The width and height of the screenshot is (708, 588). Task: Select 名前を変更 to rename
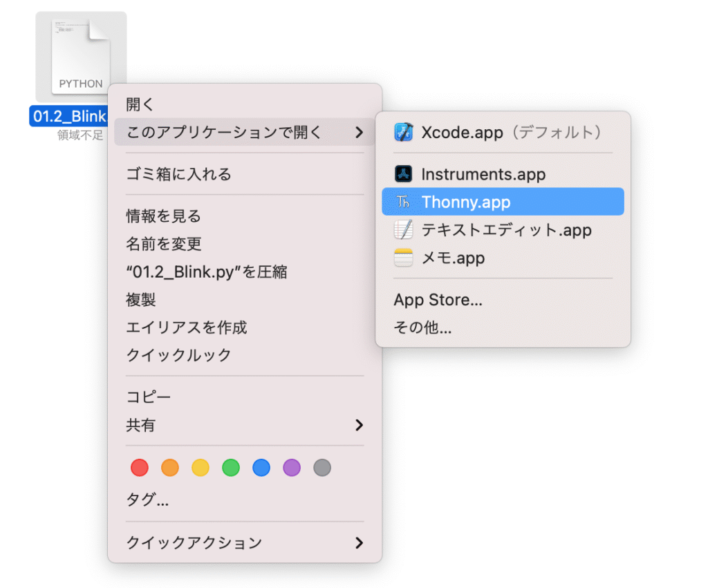coord(245,244)
